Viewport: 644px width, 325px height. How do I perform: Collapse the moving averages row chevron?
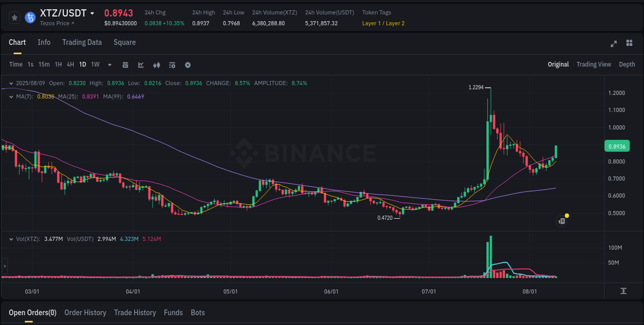11,96
